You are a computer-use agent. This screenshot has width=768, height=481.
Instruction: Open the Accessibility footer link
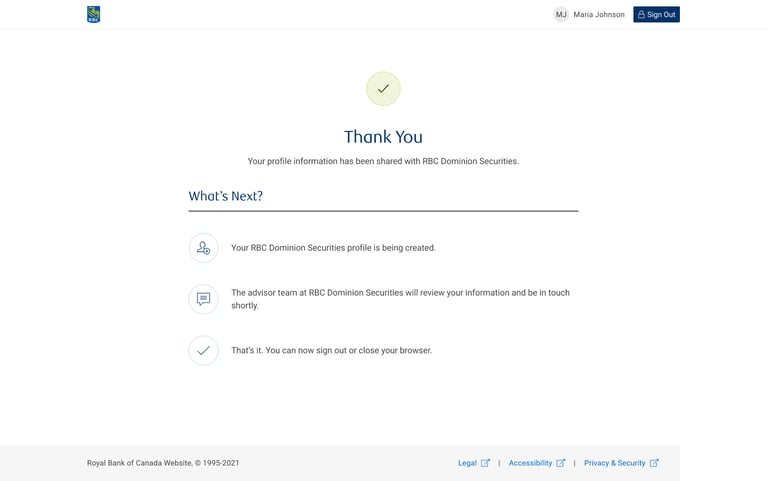[530, 463]
